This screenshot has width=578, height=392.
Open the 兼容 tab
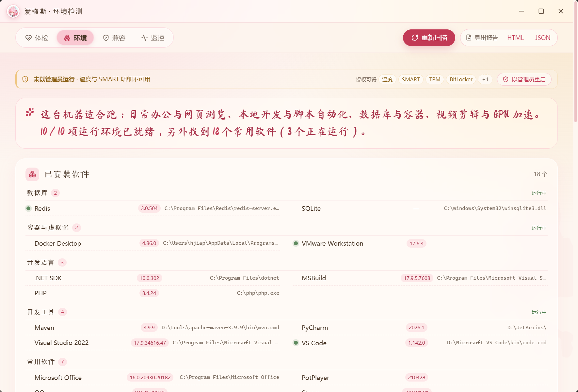coord(114,38)
